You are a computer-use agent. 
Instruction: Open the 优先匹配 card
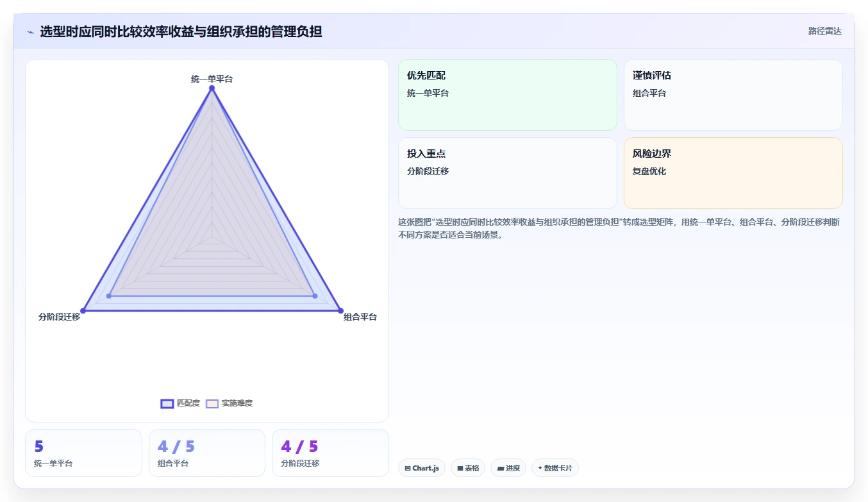click(x=508, y=95)
